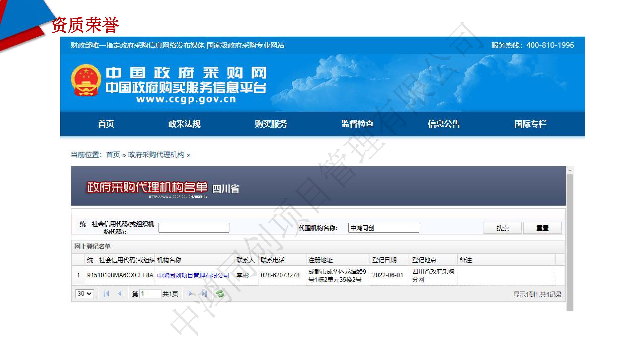Click the 政府采购代理机构名单 banner title
Image resolution: width=644 pixels, height=364 pixels.
147,187
